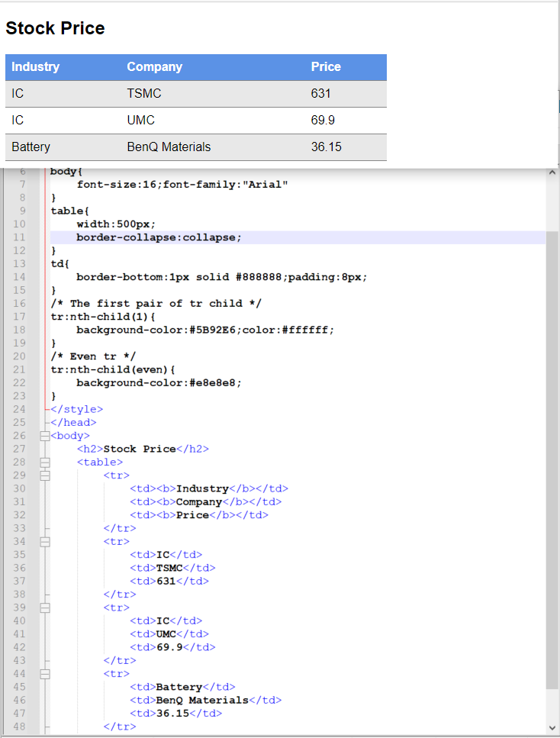The image size is (560, 738).
Task: Collapse the table tag fold on line 28
Action: click(45, 462)
